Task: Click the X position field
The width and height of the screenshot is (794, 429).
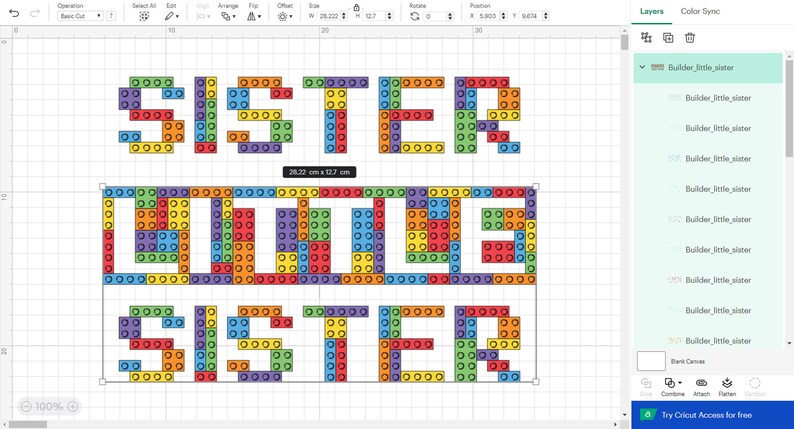Action: click(489, 16)
